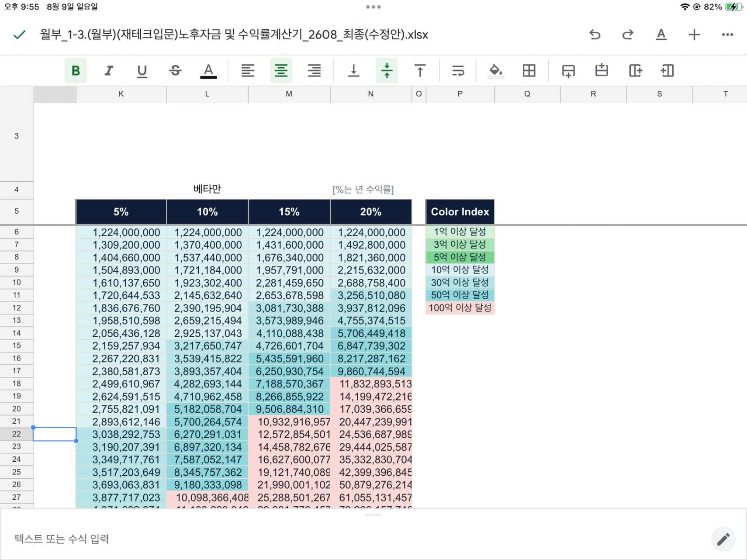Image resolution: width=747 pixels, height=560 pixels.
Task: Select the 50억 이상 달성 legend cell
Action: [460, 295]
